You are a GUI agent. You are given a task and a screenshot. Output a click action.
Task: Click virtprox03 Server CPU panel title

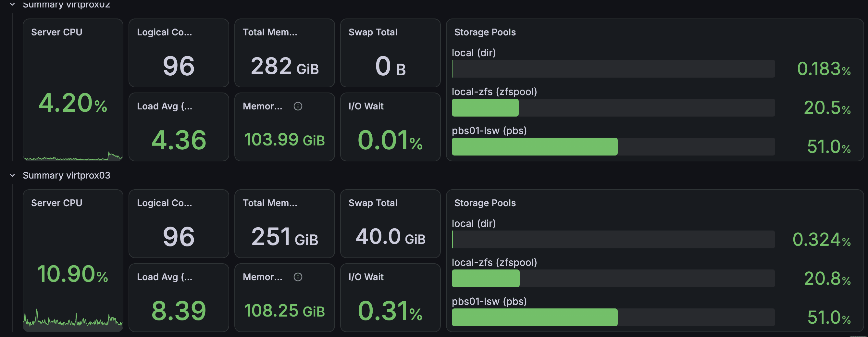(x=56, y=203)
